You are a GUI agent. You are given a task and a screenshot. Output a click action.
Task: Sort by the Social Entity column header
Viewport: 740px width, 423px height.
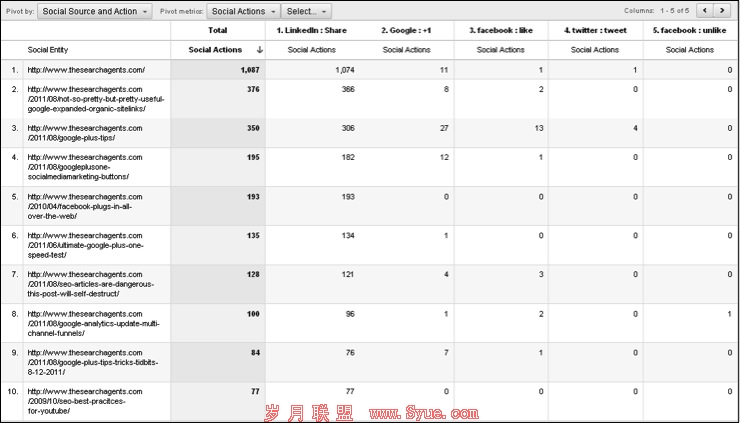click(48, 49)
